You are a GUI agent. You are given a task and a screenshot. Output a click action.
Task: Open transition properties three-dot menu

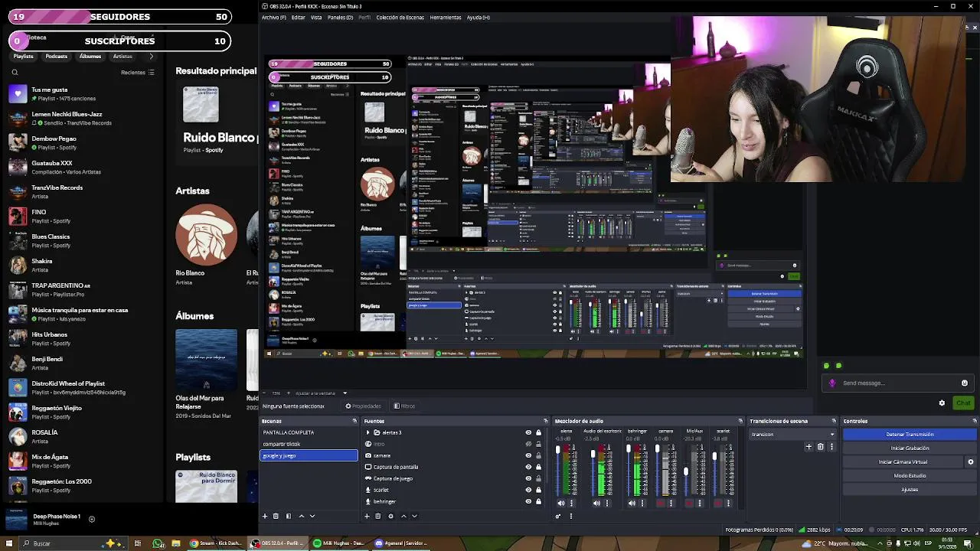pos(831,447)
